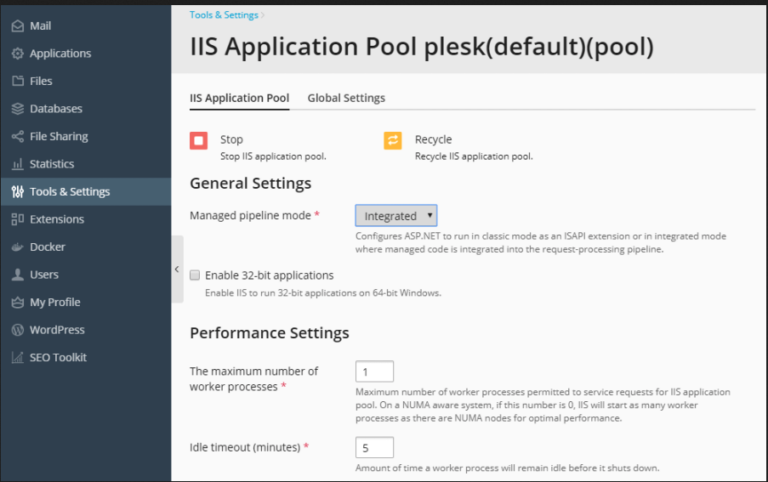The image size is (768, 482).
Task: Click the maximum worker processes input field
Action: tap(374, 372)
